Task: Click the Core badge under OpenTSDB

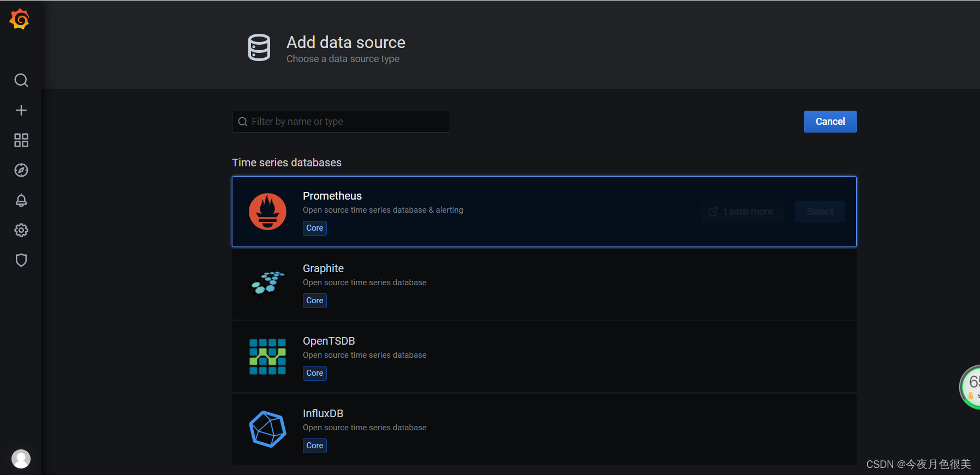Action: (315, 373)
